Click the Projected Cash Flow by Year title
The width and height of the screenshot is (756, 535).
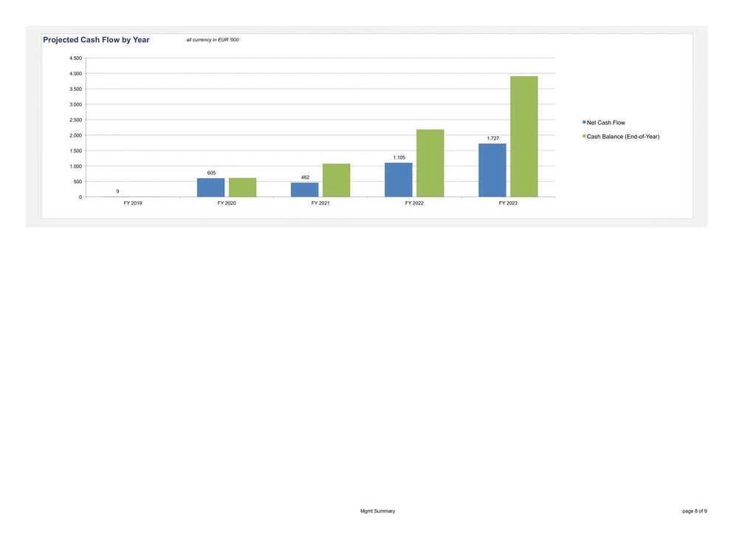(x=96, y=40)
